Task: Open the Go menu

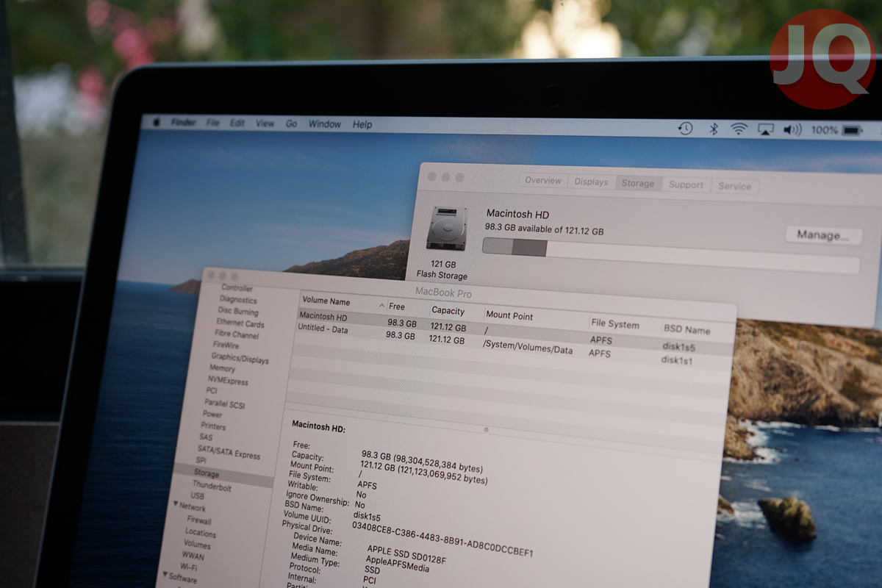Action: pyautogui.click(x=291, y=124)
